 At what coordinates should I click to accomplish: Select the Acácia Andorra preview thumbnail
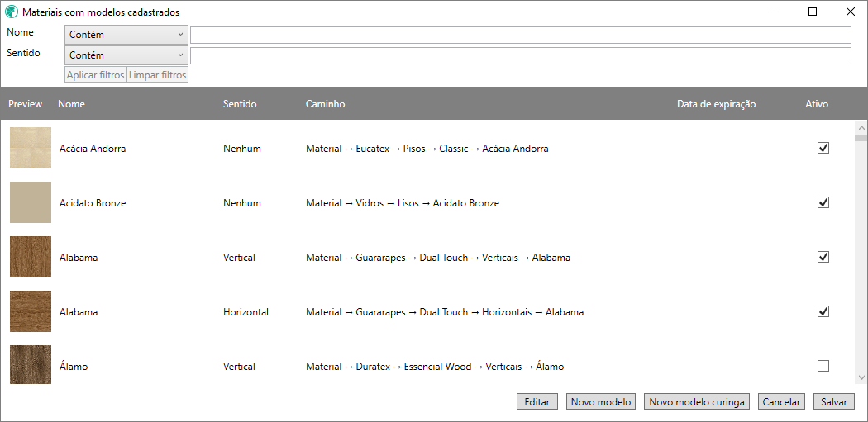31,148
